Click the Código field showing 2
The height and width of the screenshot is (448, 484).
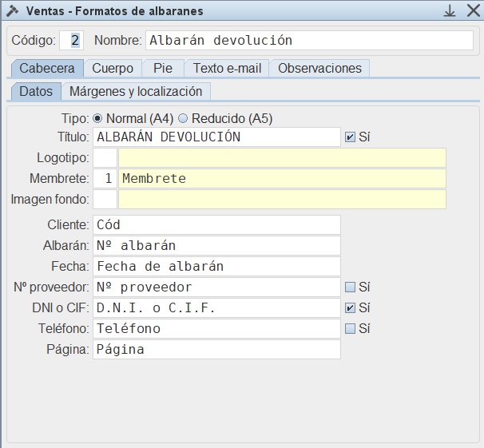(71, 40)
